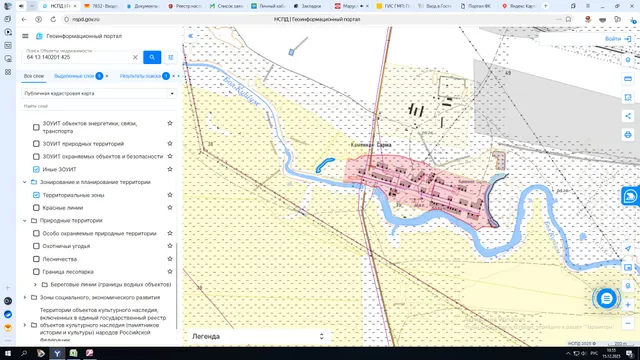640x360 pixels.
Task: Zoom out of the map with minus button
Action: pos(628,323)
